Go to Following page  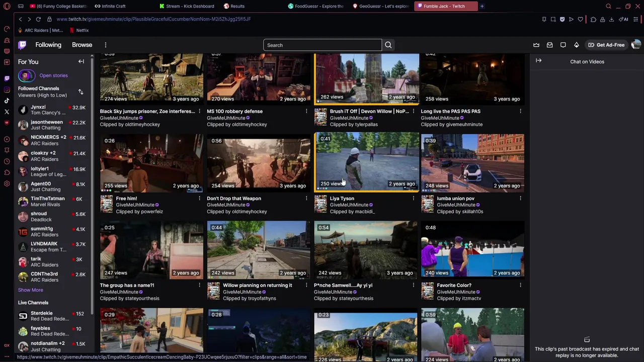pyautogui.click(x=48, y=45)
